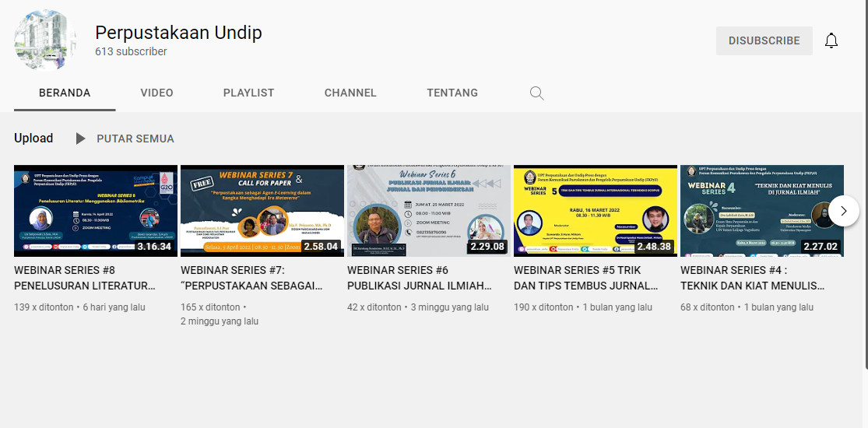This screenshot has height=428, width=868.
Task: Click the 3.16.34 duration badge
Action: (x=154, y=247)
